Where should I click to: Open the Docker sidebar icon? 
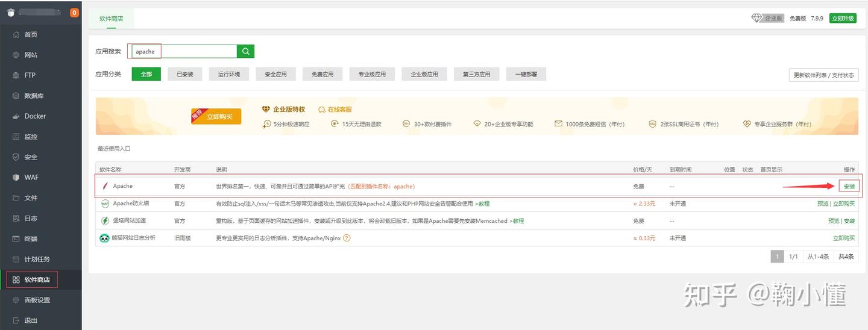tap(16, 116)
